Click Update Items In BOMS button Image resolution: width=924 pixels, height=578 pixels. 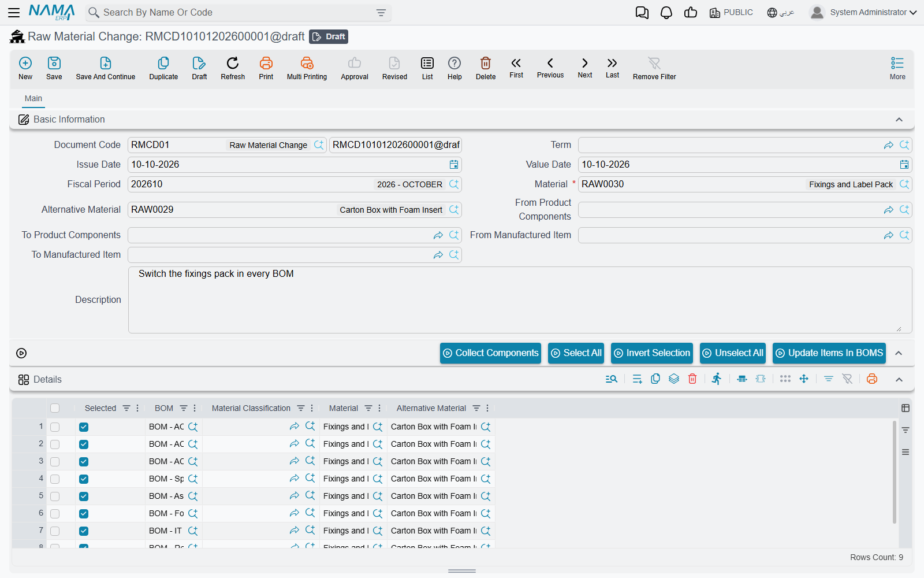(x=829, y=353)
